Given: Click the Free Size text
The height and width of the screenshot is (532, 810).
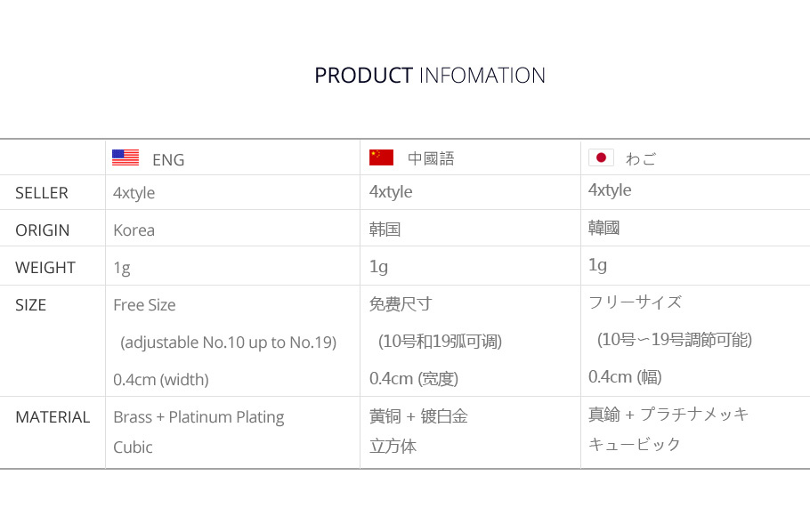Looking at the screenshot, I should pos(144,305).
